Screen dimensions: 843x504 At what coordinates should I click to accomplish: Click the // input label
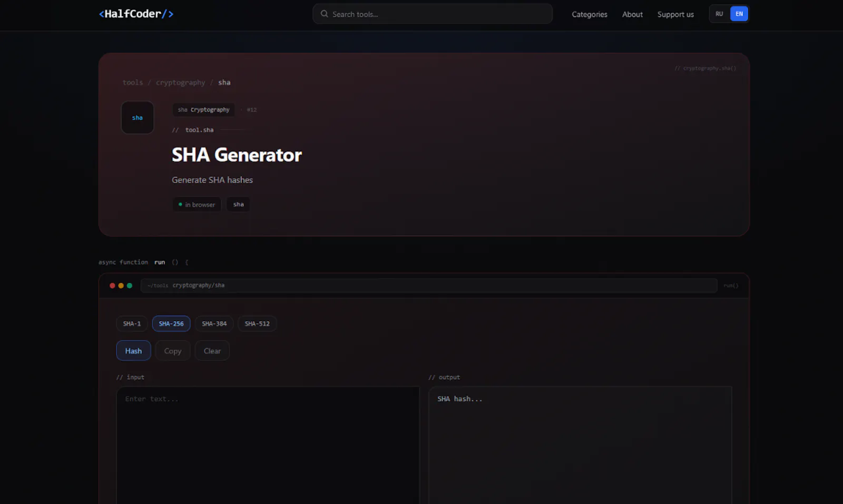(130, 378)
